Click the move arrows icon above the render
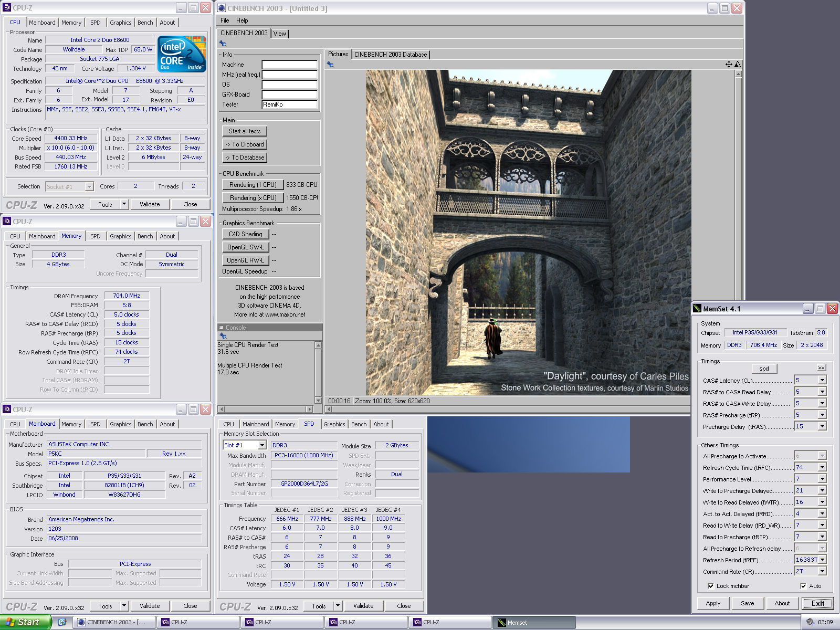 tap(729, 64)
